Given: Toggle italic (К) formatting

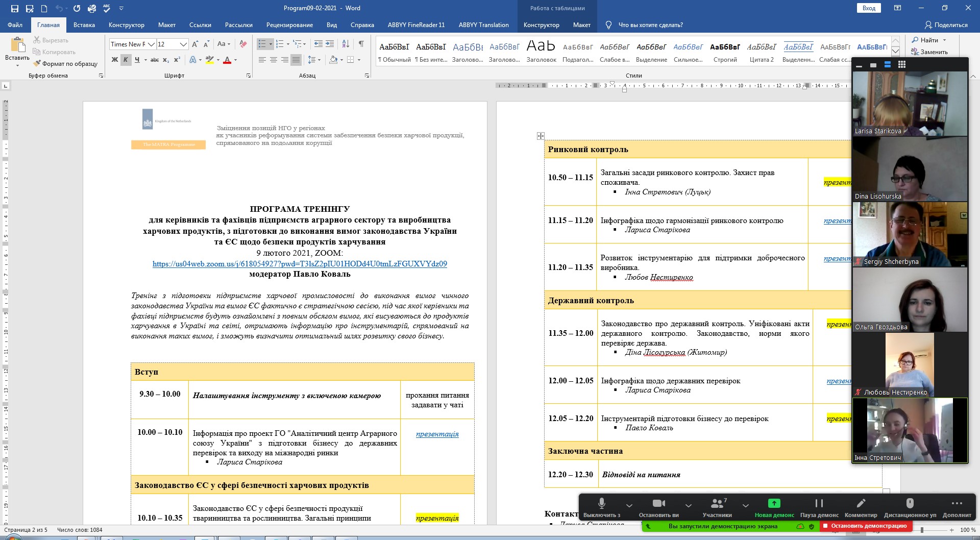Looking at the screenshot, I should click(x=126, y=60).
